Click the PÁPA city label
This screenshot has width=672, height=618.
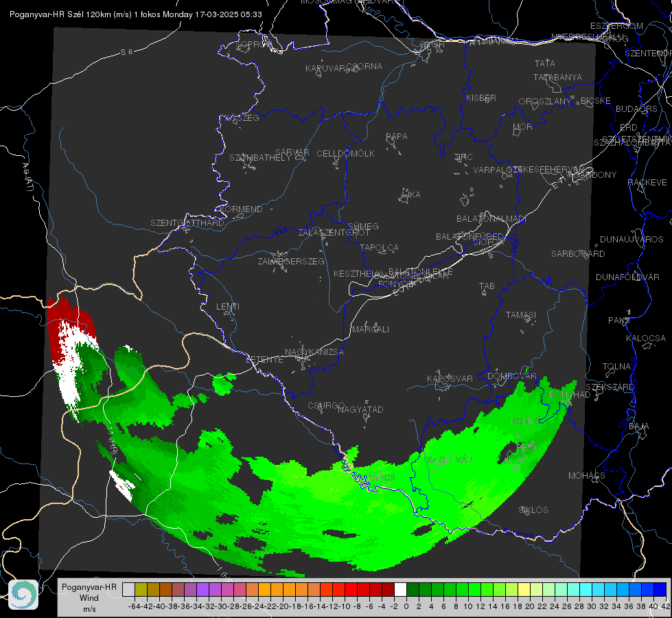coord(397,137)
